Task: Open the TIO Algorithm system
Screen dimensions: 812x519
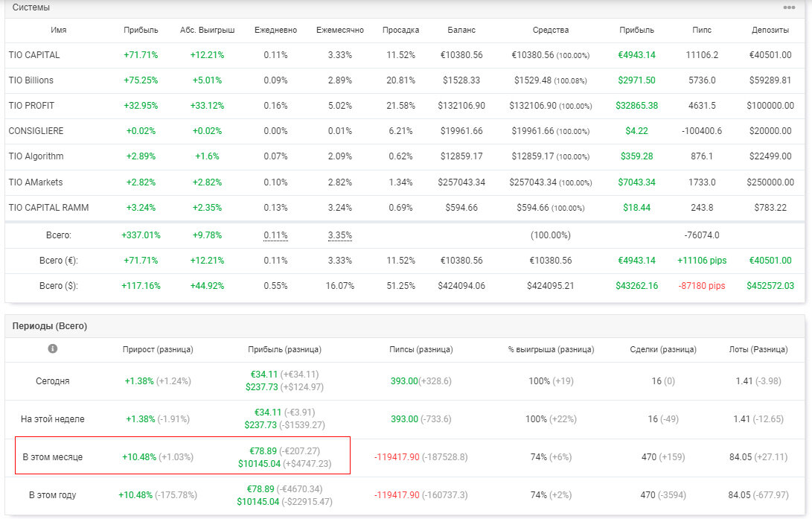Action: pos(36,156)
